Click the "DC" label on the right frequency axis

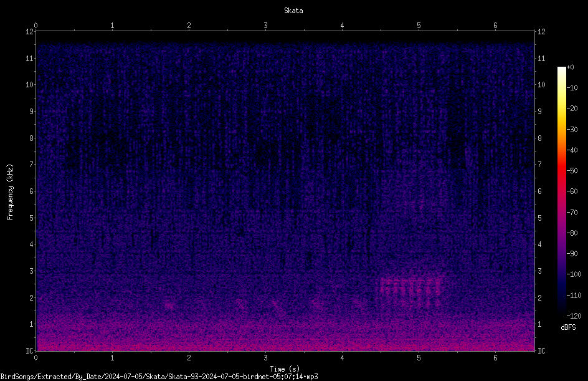pos(541,351)
